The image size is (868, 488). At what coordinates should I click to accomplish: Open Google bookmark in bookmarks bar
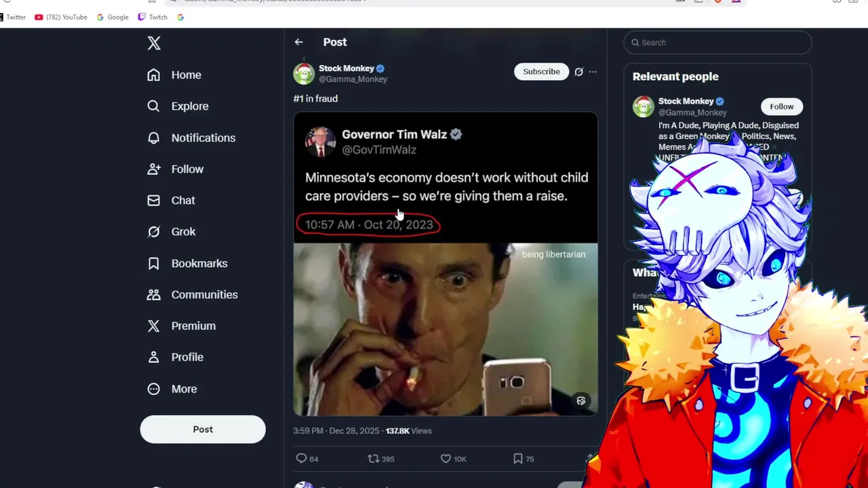tap(113, 18)
